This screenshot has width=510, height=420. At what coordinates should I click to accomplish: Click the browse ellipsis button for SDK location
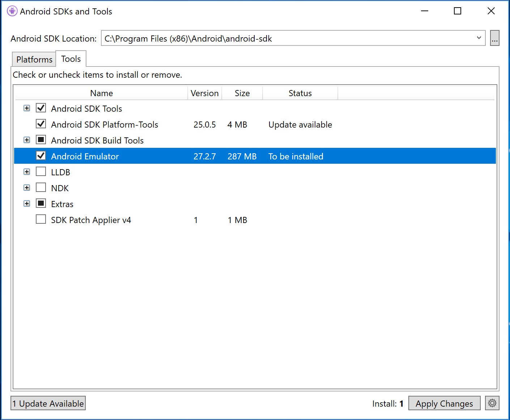point(494,38)
